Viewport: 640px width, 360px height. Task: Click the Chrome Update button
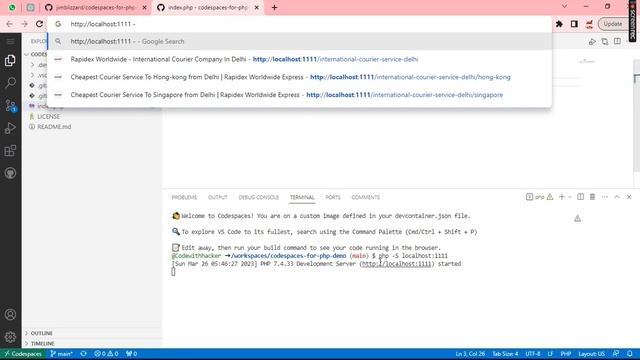pyautogui.click(x=613, y=24)
